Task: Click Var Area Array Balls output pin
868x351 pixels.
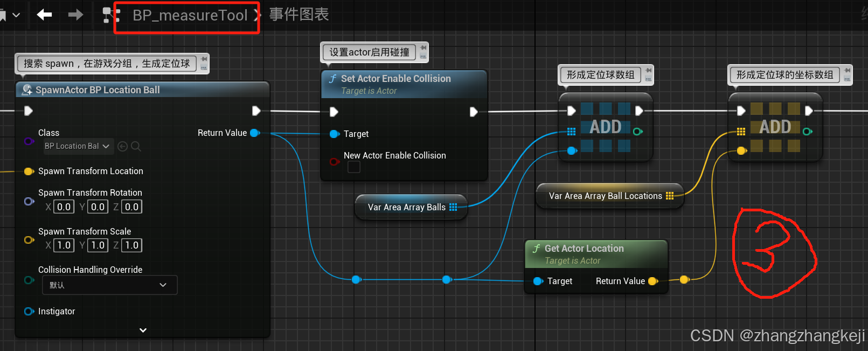Action: click(453, 207)
